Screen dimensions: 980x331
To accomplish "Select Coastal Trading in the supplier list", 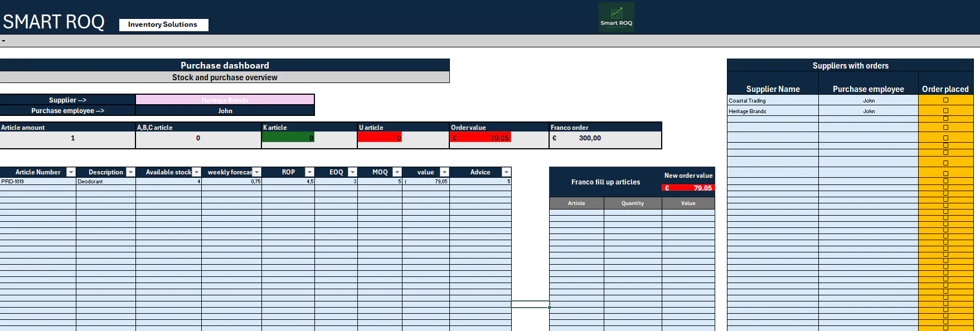I will click(x=773, y=100).
